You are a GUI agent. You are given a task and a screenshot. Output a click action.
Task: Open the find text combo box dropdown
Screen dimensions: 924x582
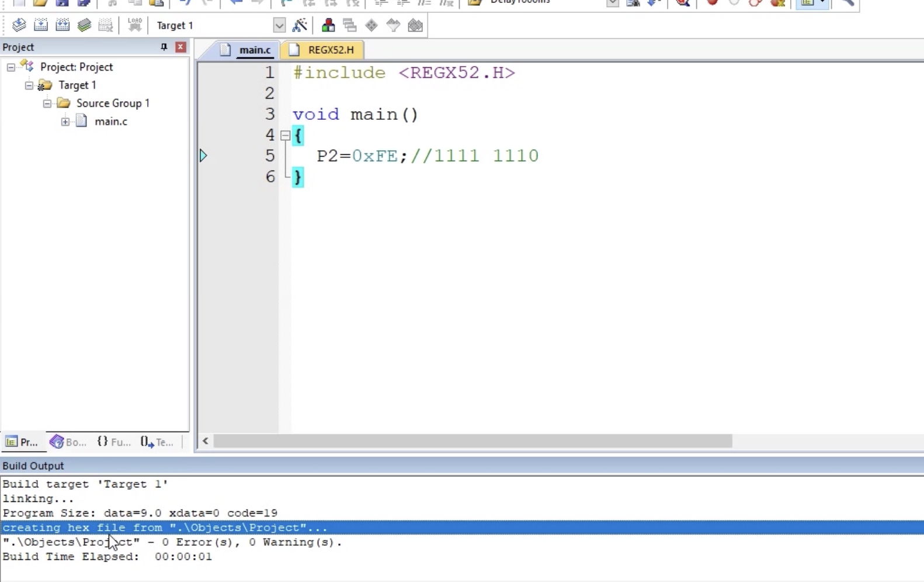[x=612, y=2]
